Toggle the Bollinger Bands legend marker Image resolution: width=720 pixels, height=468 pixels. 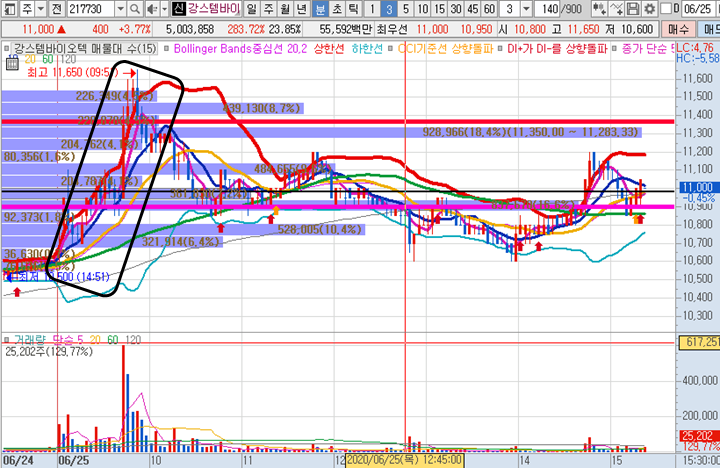point(166,49)
